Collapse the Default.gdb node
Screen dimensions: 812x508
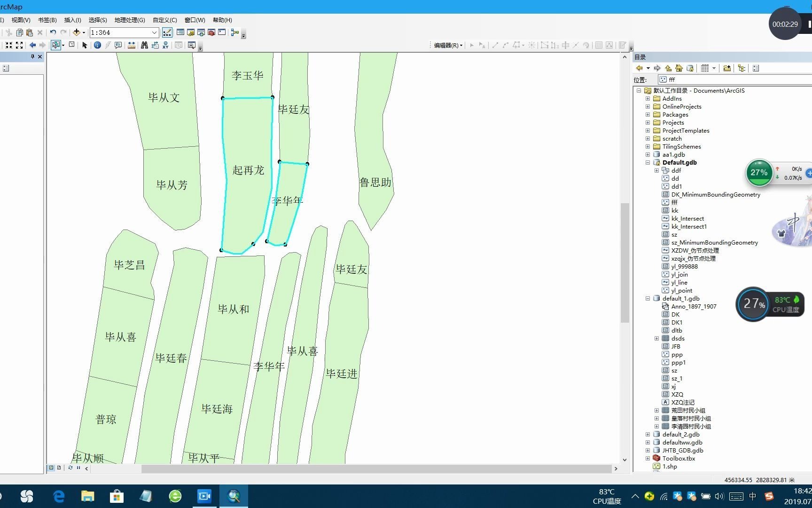(x=648, y=162)
